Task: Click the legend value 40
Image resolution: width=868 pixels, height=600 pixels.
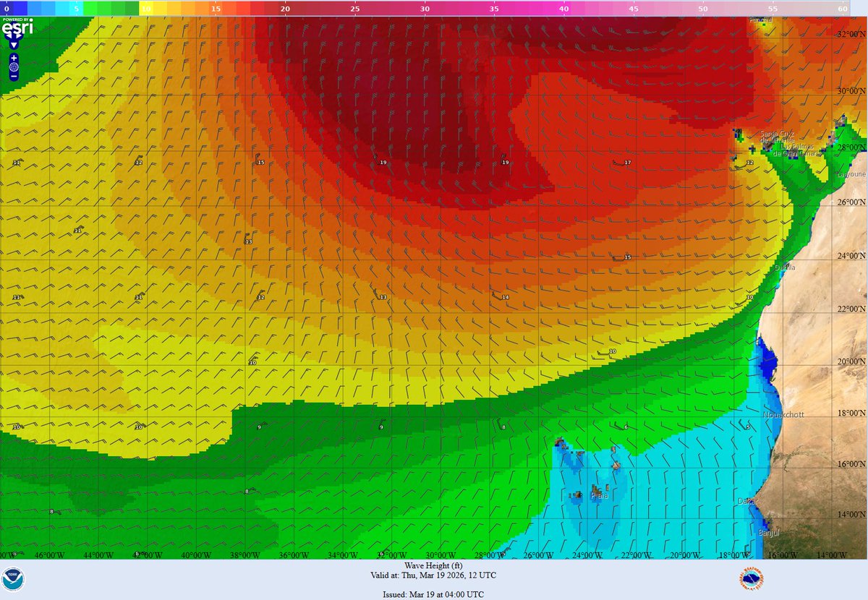Action: [x=563, y=9]
